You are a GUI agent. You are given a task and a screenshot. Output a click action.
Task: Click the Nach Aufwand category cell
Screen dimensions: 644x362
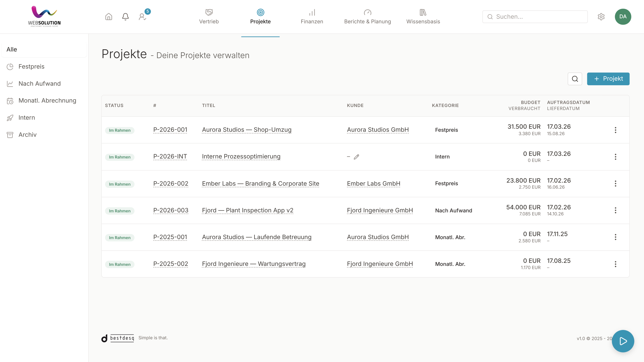point(453,211)
